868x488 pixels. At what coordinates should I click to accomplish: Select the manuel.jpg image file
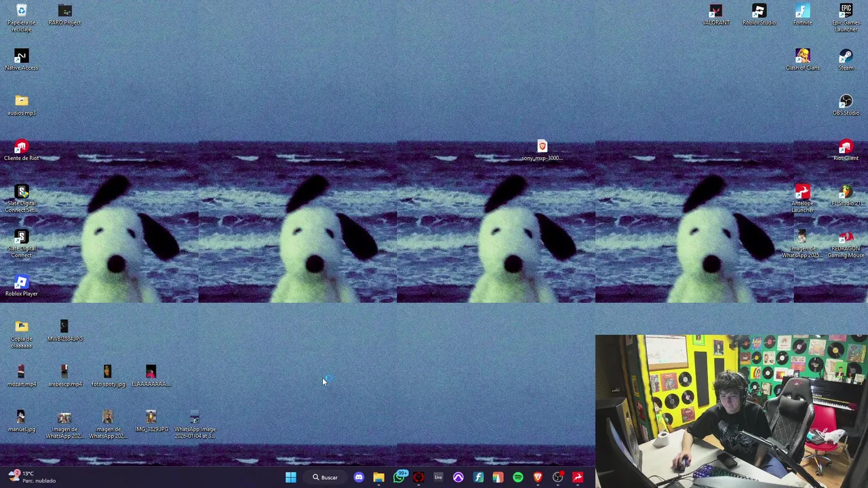point(22,422)
